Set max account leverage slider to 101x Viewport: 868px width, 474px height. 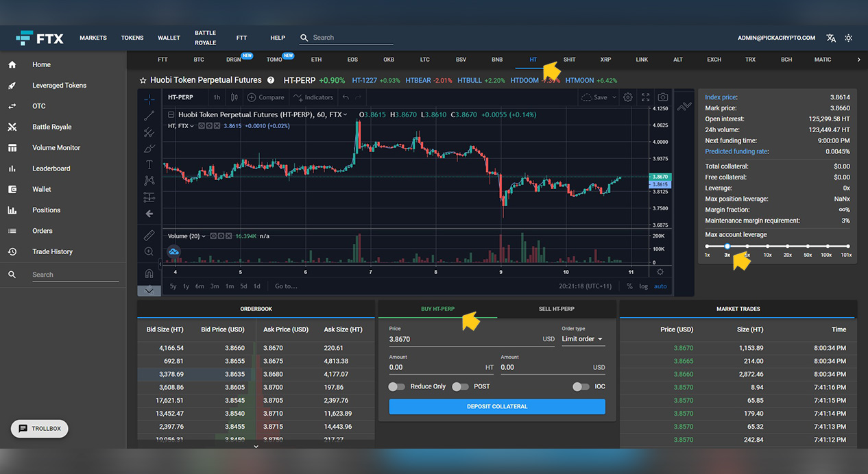click(x=847, y=246)
